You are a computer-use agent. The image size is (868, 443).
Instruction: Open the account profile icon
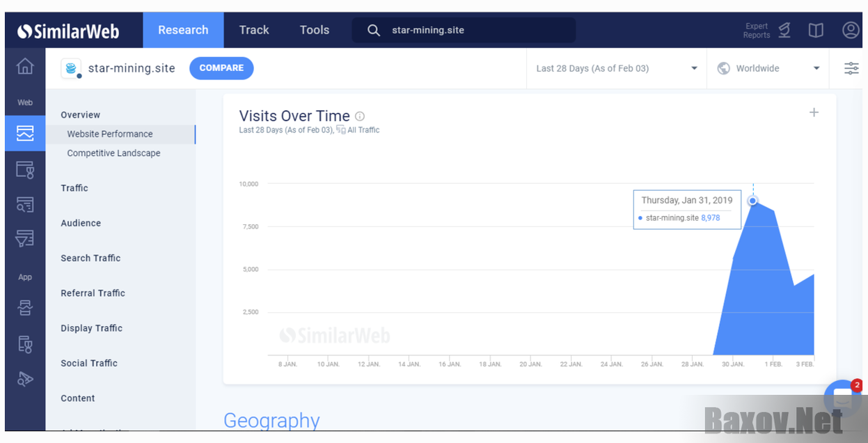[851, 30]
